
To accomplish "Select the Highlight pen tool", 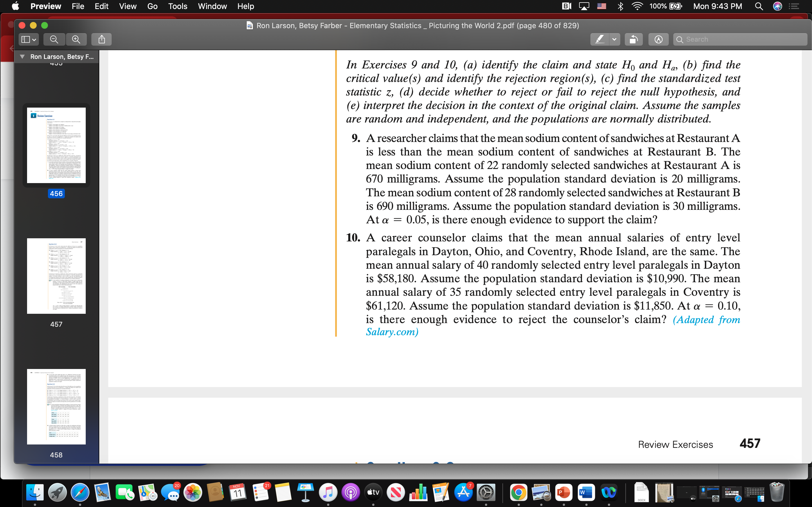I will click(x=600, y=39).
